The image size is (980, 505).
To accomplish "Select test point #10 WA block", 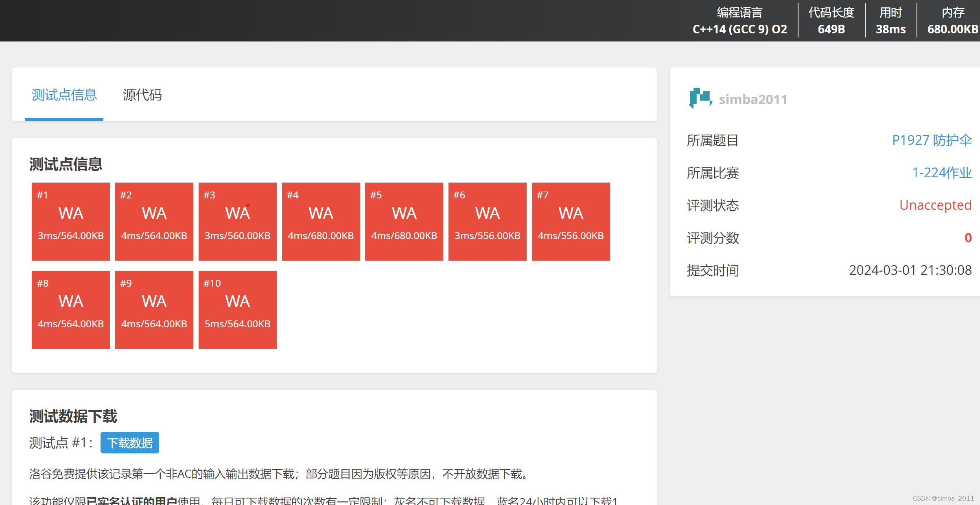I will tap(238, 309).
